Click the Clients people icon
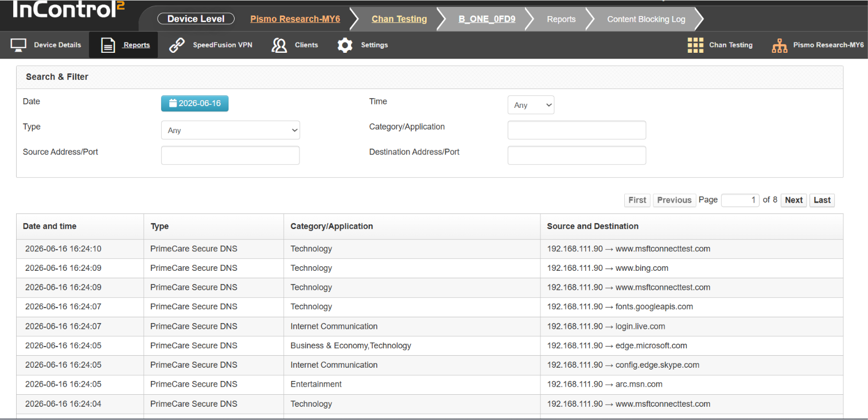This screenshot has height=420, width=868. pos(279,45)
